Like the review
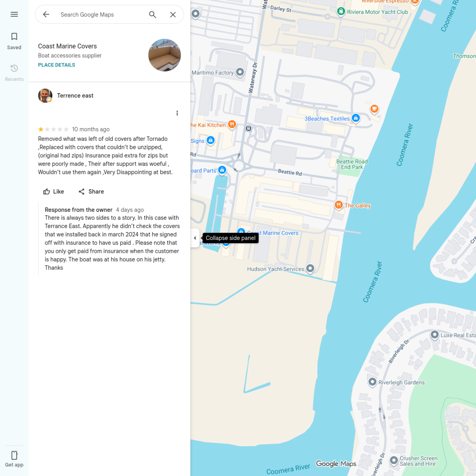The width and height of the screenshot is (476, 476). pyautogui.click(x=54, y=191)
